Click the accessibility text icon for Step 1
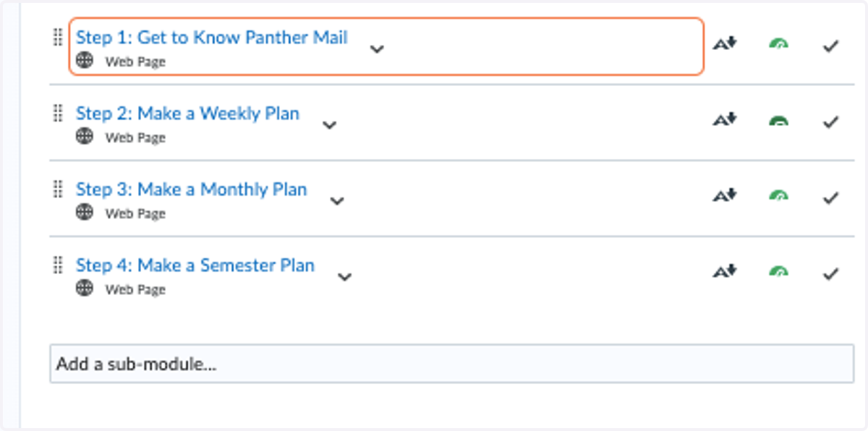Image resolution: width=868 pixels, height=431 pixels. (x=724, y=45)
